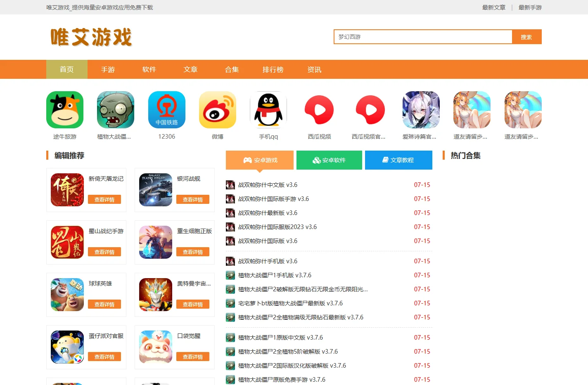This screenshot has height=385, width=588.
Task: Open the 微博 Weibo app icon
Action: [218, 110]
